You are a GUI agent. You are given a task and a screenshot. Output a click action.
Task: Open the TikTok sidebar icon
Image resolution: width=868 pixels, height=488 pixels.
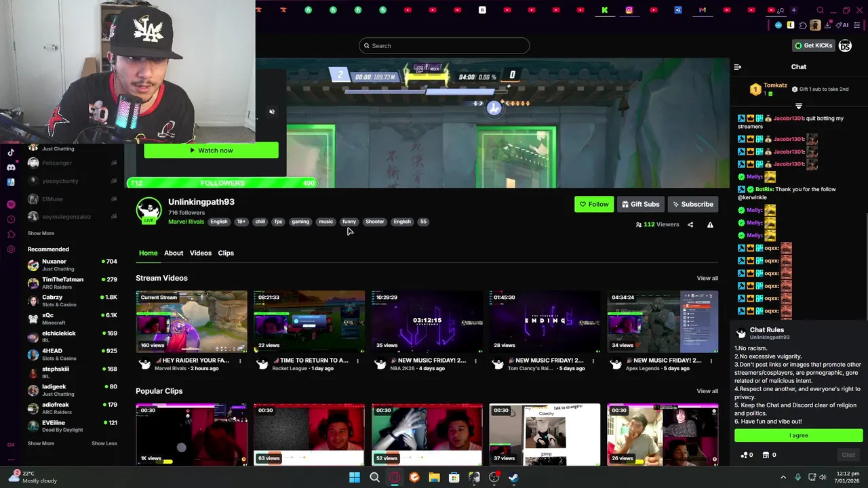pos(11,152)
